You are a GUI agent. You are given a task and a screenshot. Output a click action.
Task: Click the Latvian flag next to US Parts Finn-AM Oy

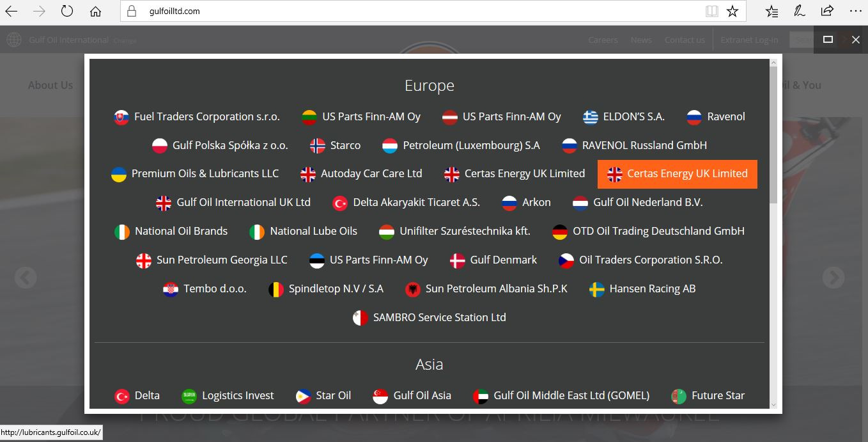click(x=450, y=117)
